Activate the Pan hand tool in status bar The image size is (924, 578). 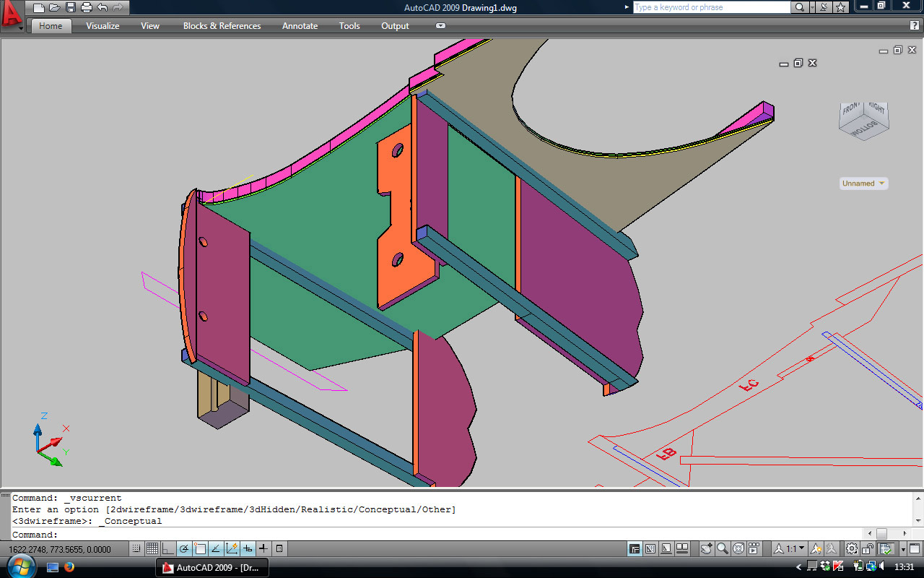point(707,549)
